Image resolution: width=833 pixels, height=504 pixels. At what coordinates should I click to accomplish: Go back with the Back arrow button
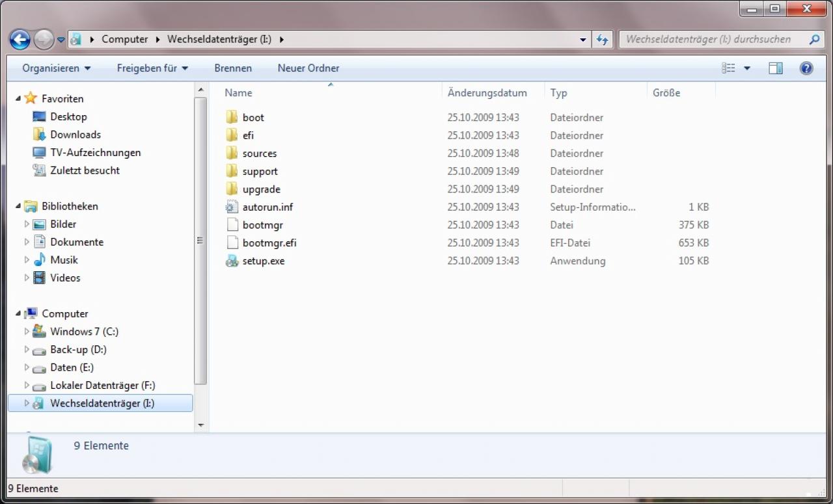coord(20,40)
